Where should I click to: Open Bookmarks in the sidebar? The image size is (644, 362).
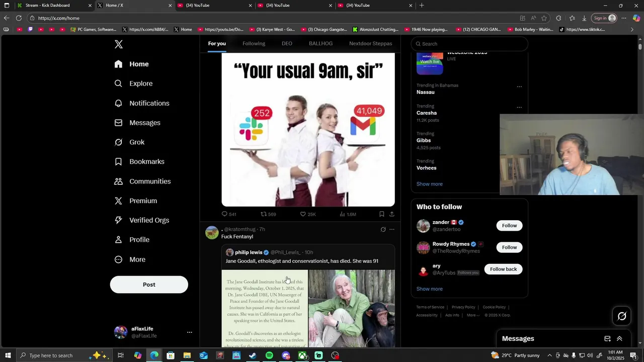click(139, 161)
